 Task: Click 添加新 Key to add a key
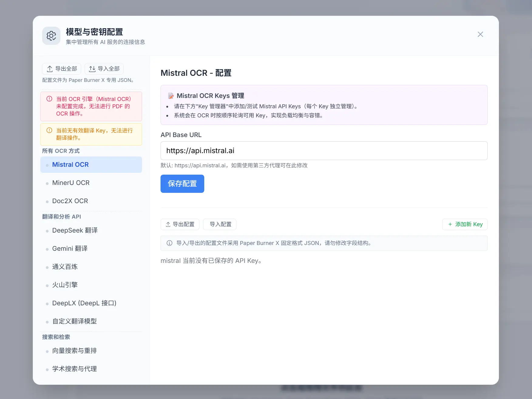[x=465, y=224]
